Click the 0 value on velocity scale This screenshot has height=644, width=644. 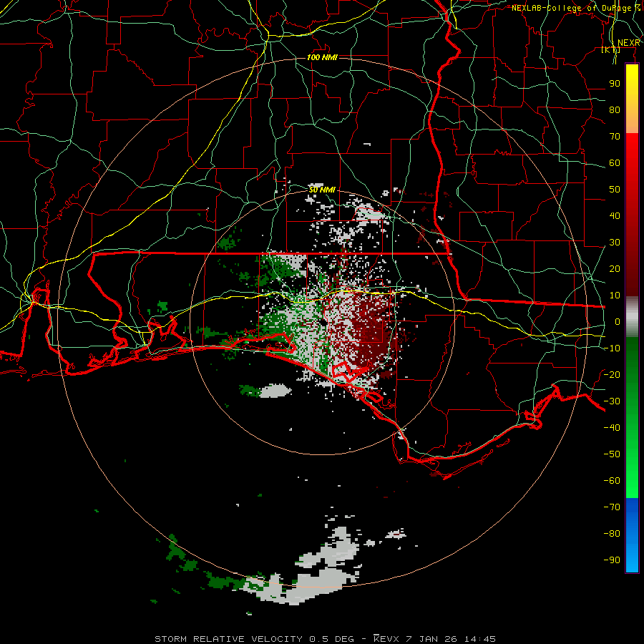click(x=618, y=321)
